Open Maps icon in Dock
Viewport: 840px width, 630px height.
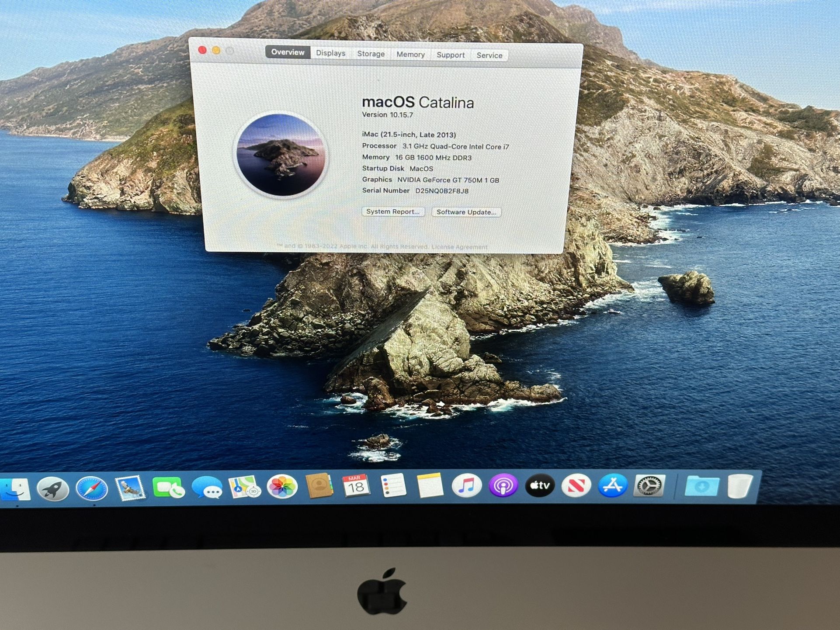(244, 487)
